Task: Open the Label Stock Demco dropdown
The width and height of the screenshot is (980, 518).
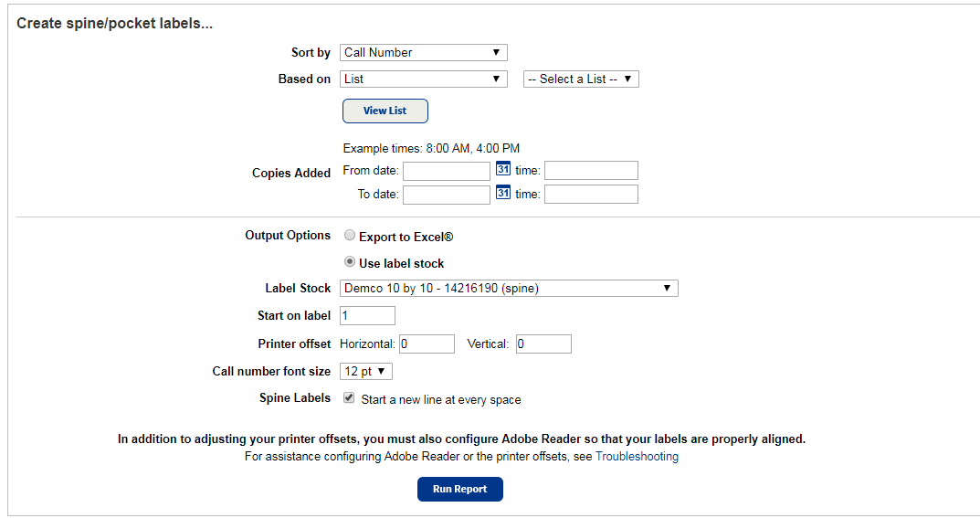Action: point(509,289)
